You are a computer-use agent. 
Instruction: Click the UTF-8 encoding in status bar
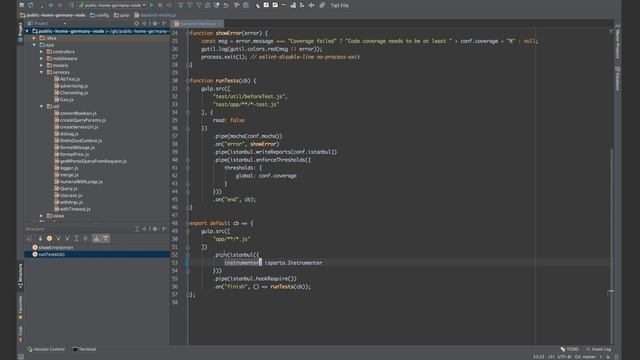[564, 357]
